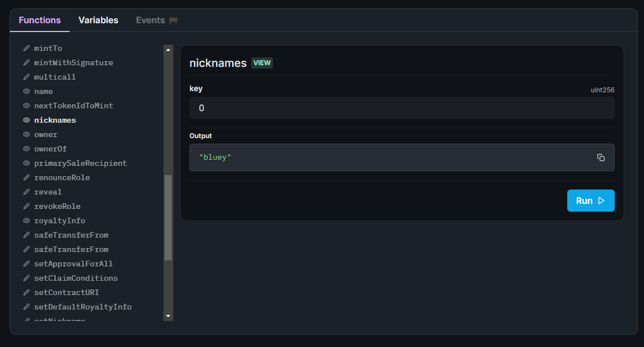
Task: Select the nicknames function in the sidebar
Action: click(55, 120)
